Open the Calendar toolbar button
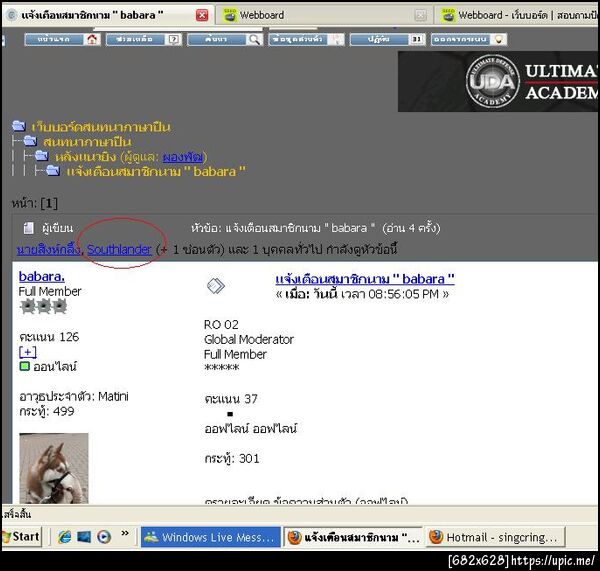This screenshot has width=600, height=571. [x=387, y=39]
